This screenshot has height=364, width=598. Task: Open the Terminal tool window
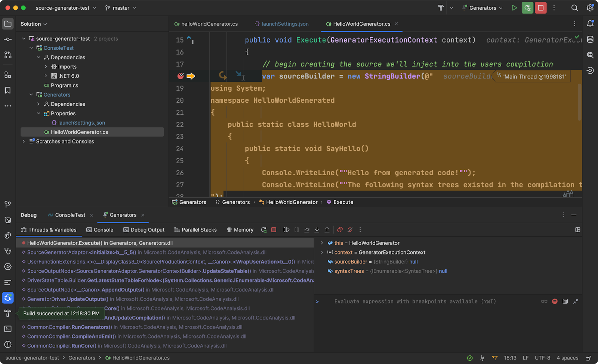[8, 329]
